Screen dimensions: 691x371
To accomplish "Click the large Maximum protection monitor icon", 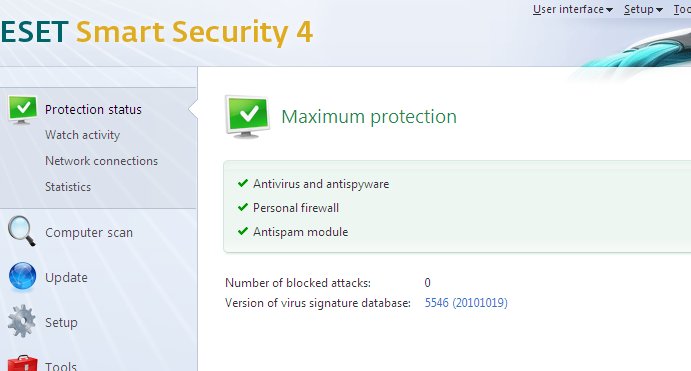I will point(247,117).
